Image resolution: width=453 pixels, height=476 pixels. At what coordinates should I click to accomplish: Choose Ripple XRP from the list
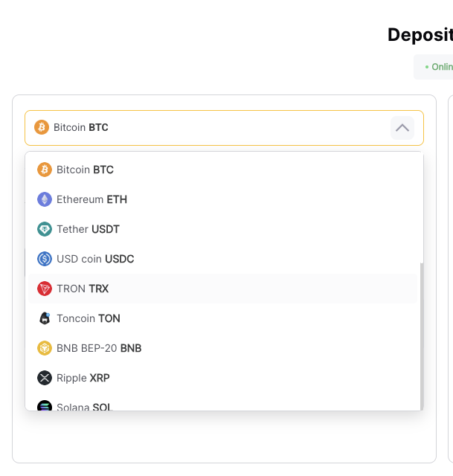222,378
